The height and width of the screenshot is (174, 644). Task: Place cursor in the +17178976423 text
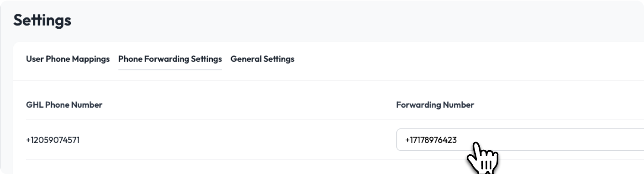point(431,140)
